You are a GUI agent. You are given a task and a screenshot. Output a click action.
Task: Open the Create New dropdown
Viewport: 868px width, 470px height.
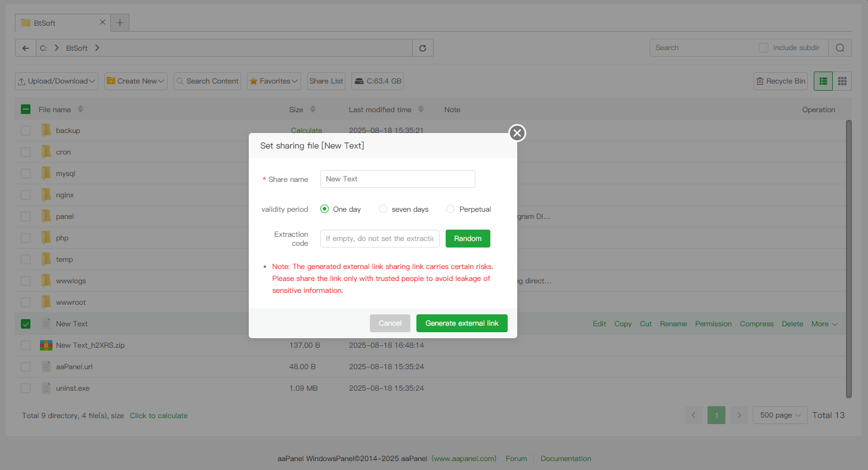coord(136,81)
